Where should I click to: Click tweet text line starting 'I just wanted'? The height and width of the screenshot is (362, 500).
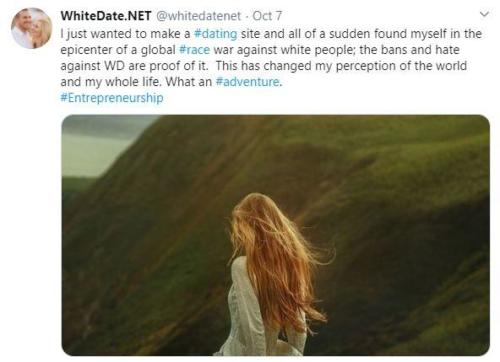point(271,34)
